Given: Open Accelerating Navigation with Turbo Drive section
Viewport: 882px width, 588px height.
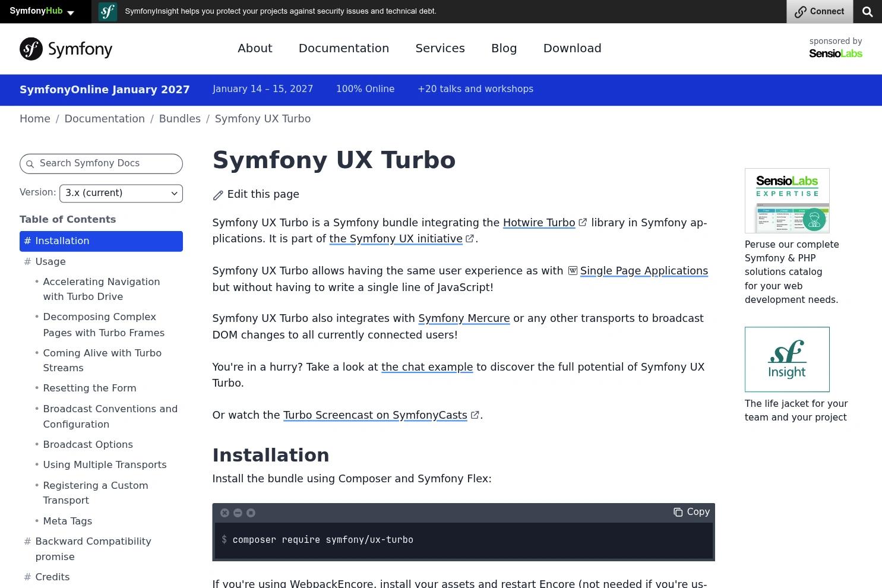Looking at the screenshot, I should pos(102,289).
